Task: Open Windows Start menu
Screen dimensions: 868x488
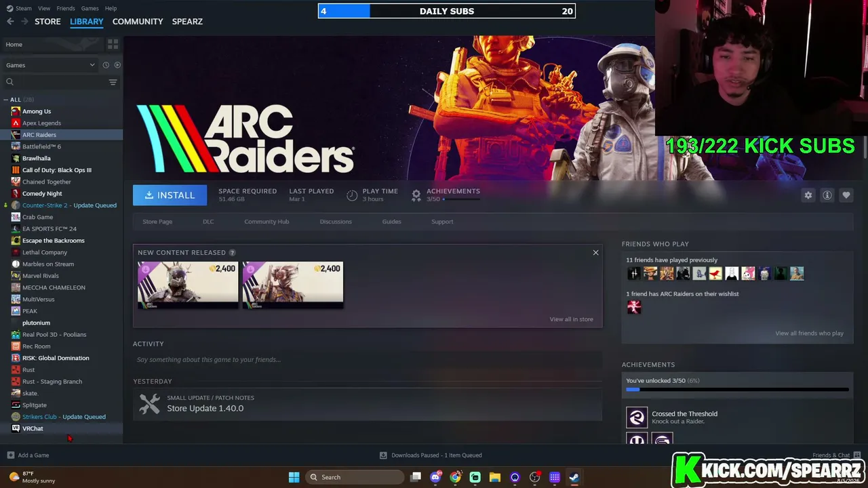Action: [294, 477]
